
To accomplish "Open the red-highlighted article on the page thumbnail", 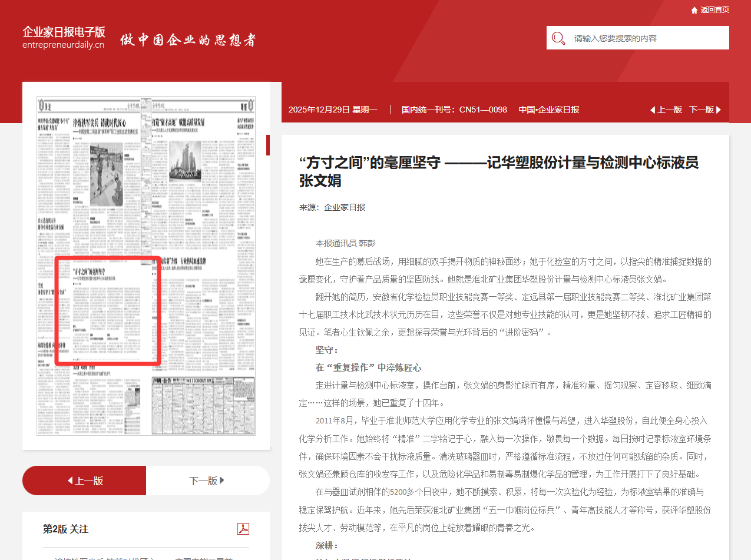I will pos(107,310).
